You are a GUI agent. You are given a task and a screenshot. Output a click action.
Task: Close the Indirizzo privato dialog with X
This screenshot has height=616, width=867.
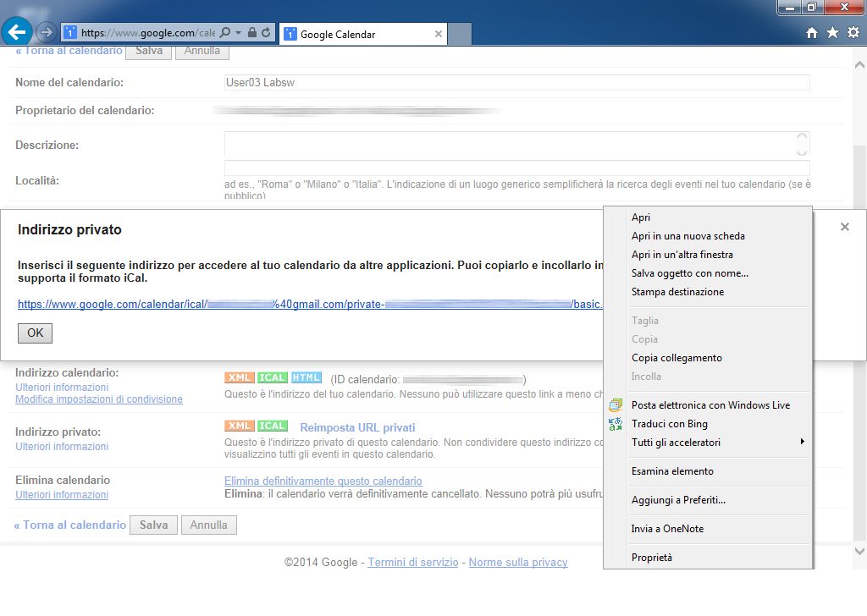coord(844,227)
